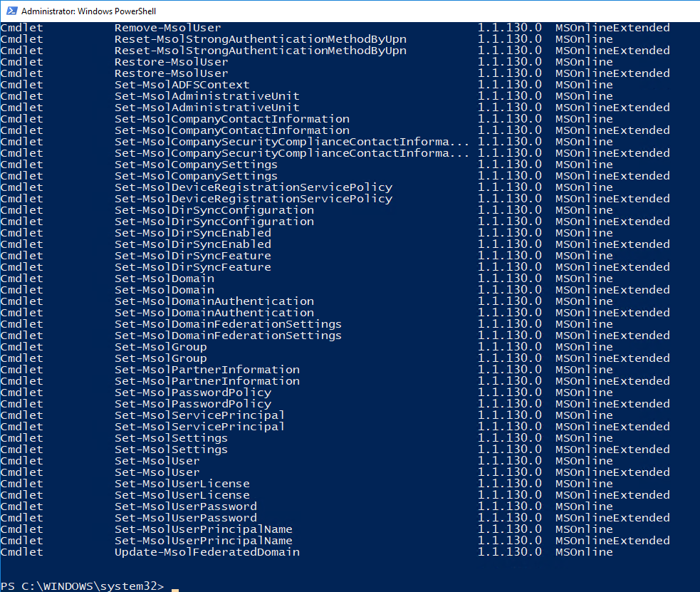Click truncated Set-MsolCompanySecurityComplianceContactInforma... in MSOnline row

pyautogui.click(x=291, y=142)
